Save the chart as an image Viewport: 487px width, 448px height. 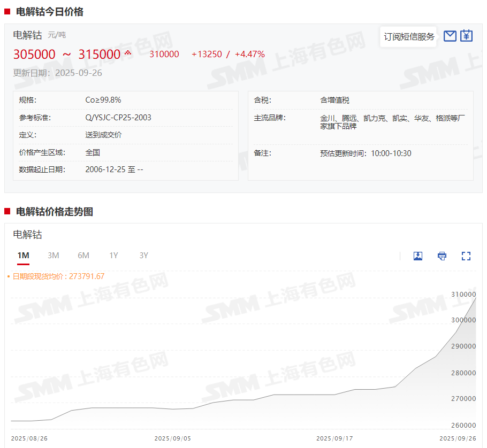click(418, 256)
